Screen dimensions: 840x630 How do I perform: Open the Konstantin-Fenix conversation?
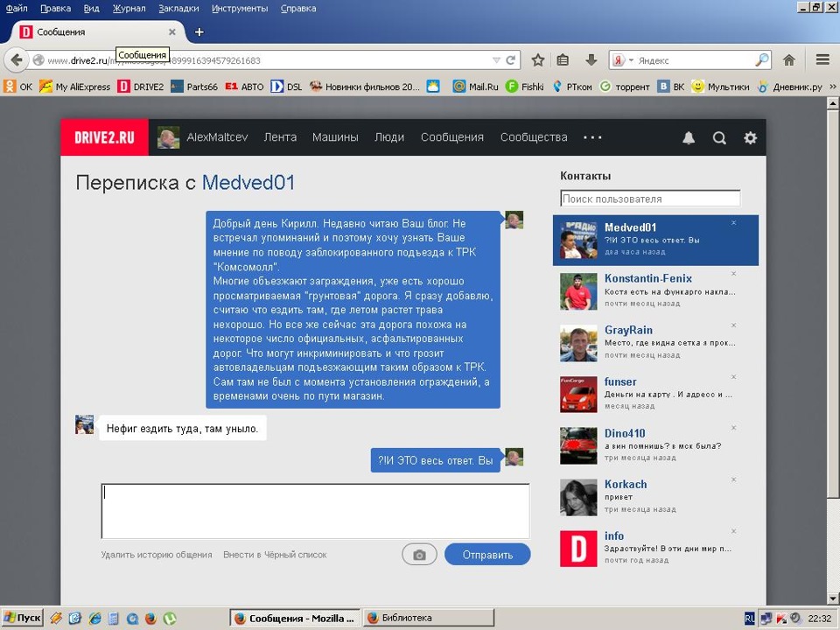click(x=655, y=291)
